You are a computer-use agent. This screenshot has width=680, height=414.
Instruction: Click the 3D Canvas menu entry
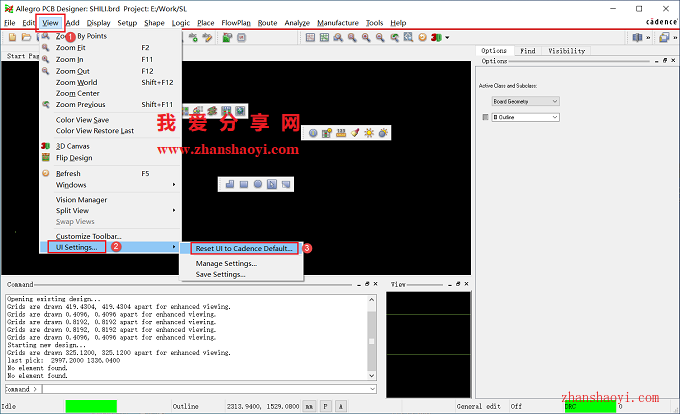(x=72, y=147)
